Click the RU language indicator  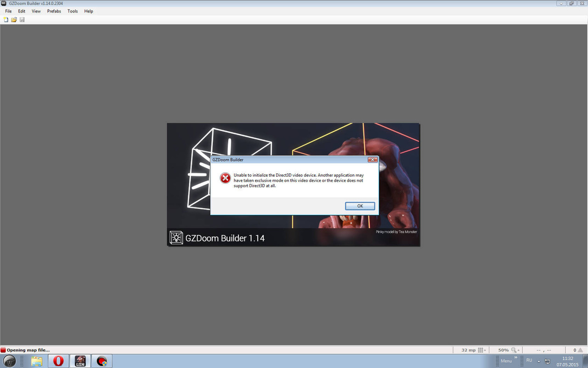point(529,361)
